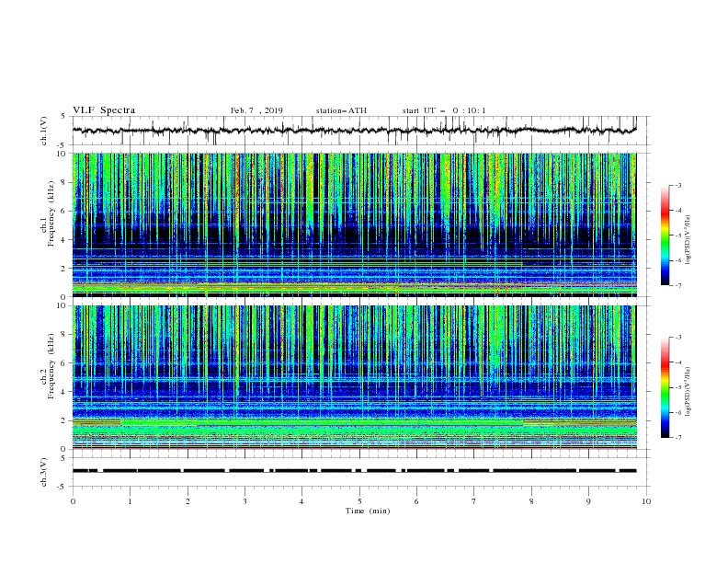The height and width of the screenshot is (563, 728).
Task: Click the "Time (min)" axis title
Action: pyautogui.click(x=368, y=511)
